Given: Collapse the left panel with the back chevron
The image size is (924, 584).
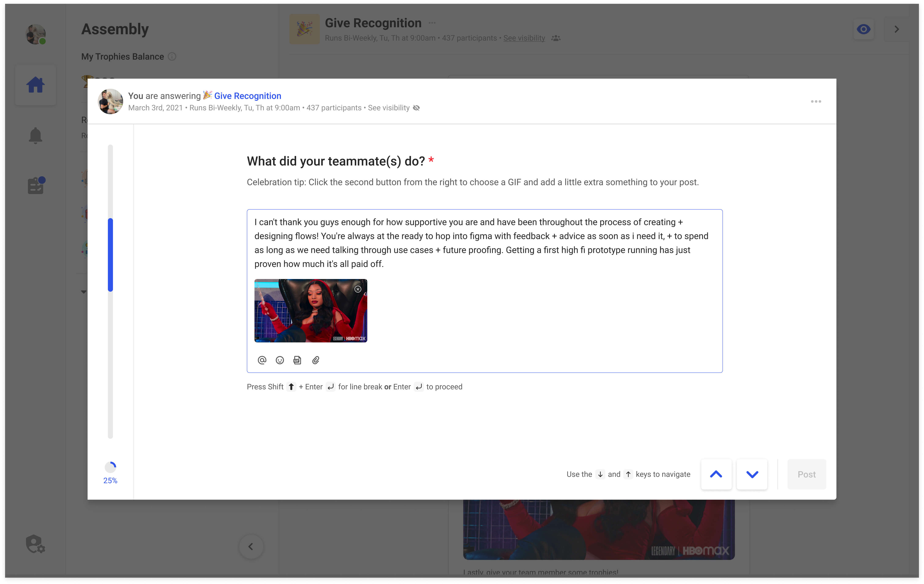Looking at the screenshot, I should (x=251, y=546).
